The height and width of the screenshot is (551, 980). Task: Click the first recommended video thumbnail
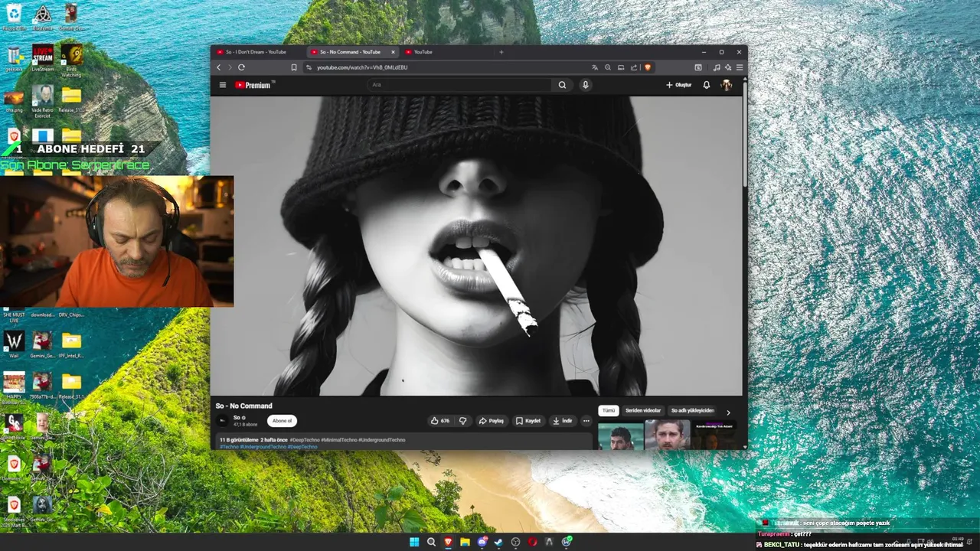621,436
